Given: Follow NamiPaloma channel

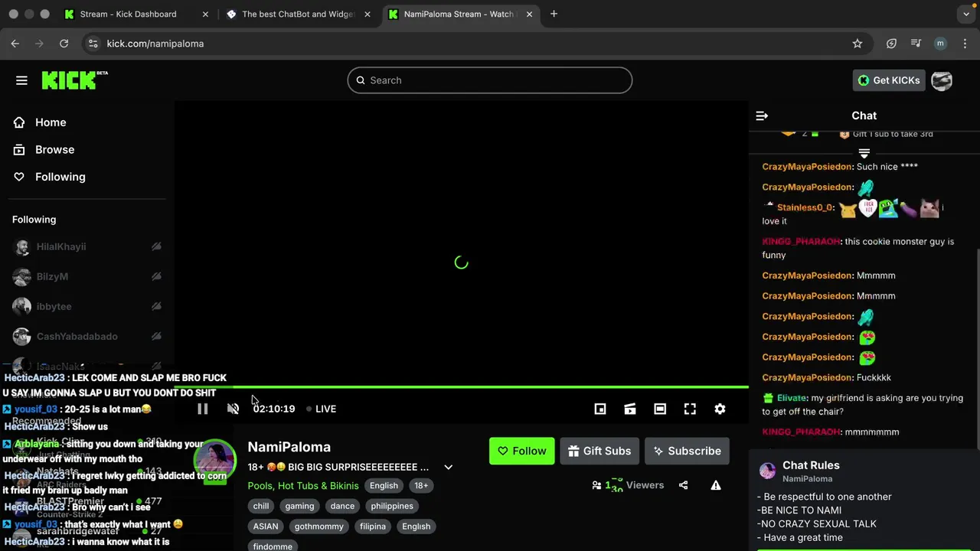Looking at the screenshot, I should coord(521,451).
